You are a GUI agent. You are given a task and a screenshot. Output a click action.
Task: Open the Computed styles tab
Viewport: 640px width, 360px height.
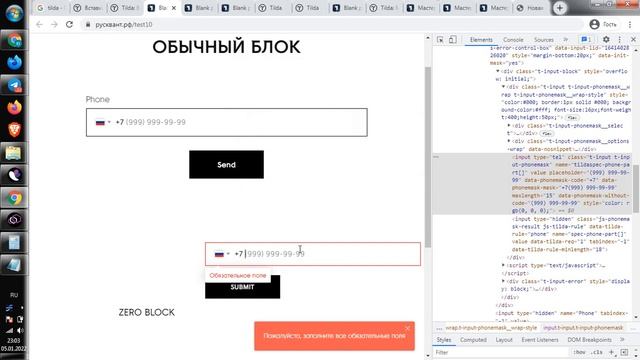[473, 340]
